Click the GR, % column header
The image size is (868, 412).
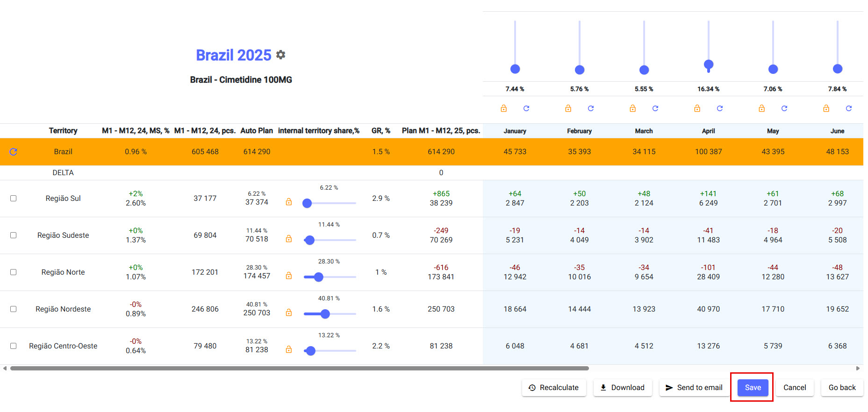(380, 131)
